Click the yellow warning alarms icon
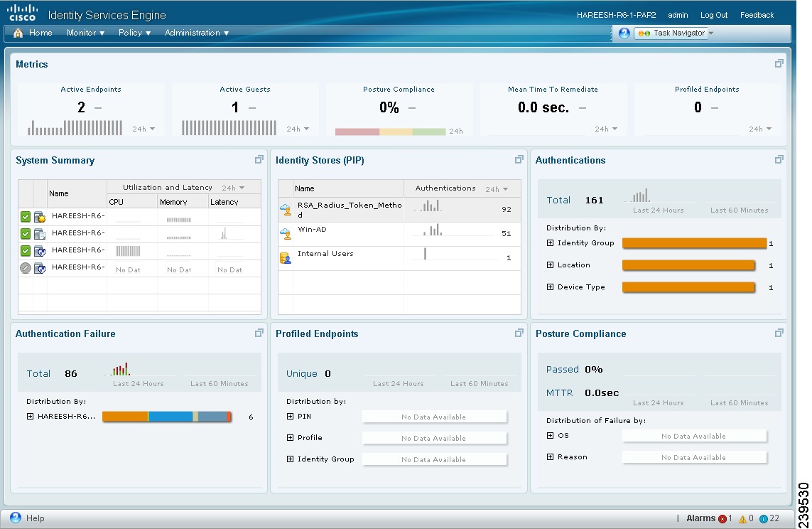Image resolution: width=812 pixels, height=529 pixels. [742, 518]
